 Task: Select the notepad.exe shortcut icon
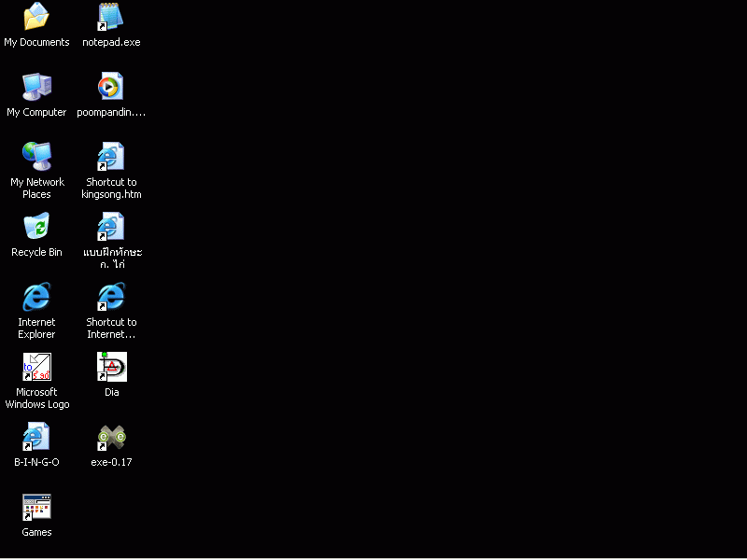pyautogui.click(x=111, y=17)
